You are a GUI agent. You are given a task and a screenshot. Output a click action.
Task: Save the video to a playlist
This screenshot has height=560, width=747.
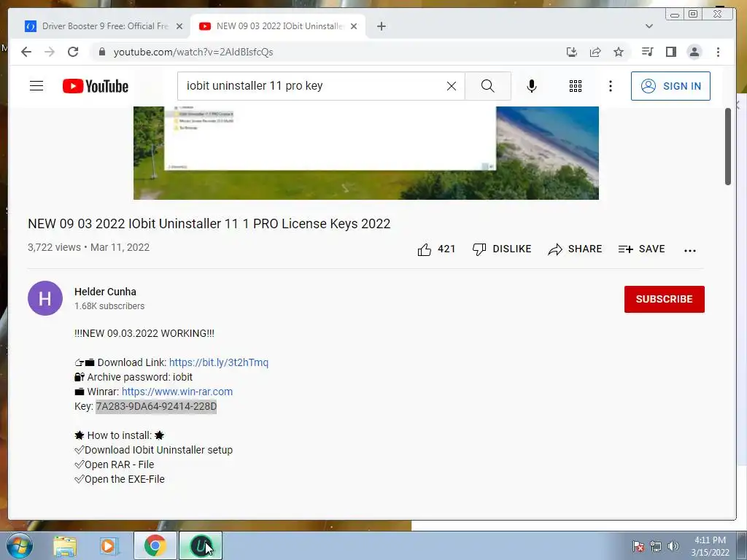641,249
